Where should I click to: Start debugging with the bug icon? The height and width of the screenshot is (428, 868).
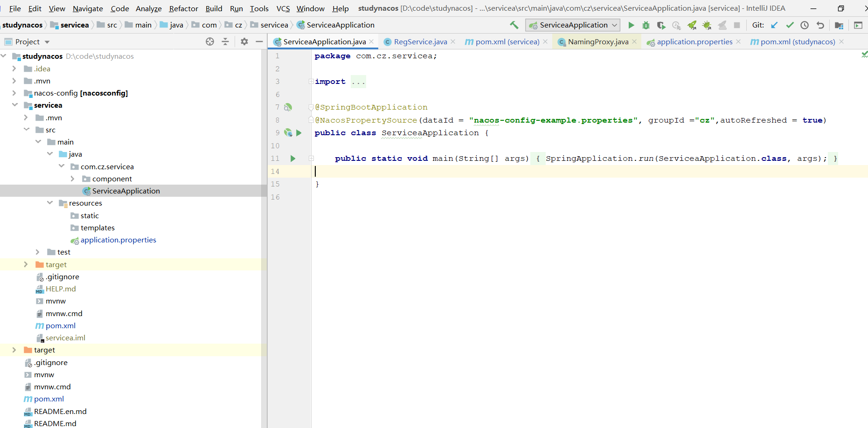646,25
